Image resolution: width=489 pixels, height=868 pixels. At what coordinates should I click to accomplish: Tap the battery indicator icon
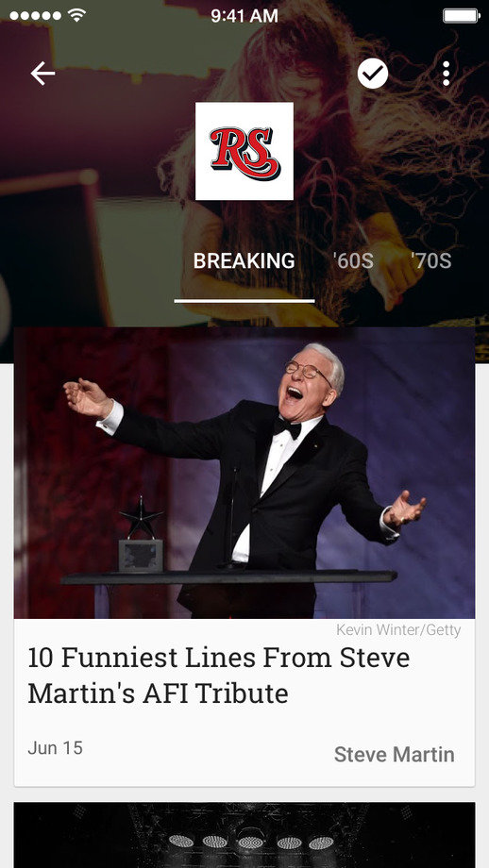(461, 15)
